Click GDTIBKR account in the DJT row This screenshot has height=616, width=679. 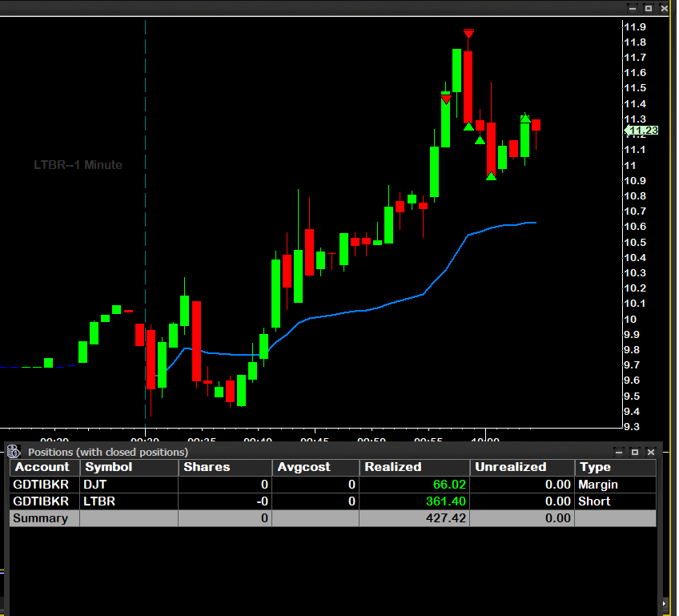pyautogui.click(x=41, y=485)
